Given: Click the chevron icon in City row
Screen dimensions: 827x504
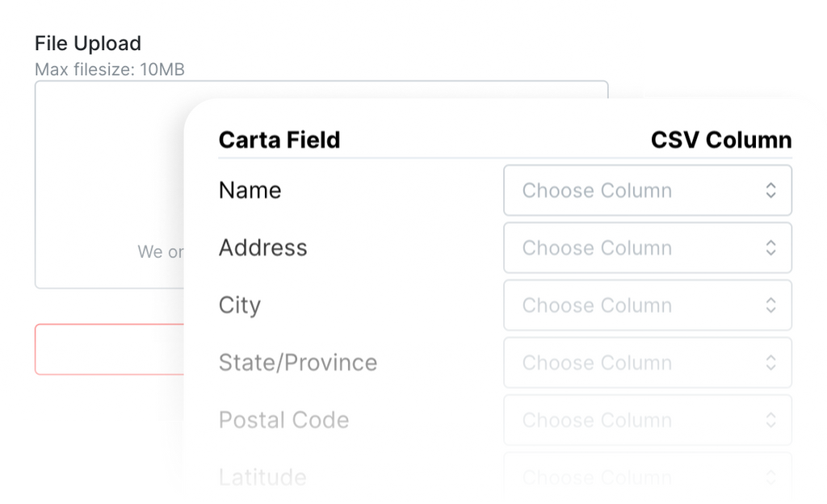Looking at the screenshot, I should point(771,305).
